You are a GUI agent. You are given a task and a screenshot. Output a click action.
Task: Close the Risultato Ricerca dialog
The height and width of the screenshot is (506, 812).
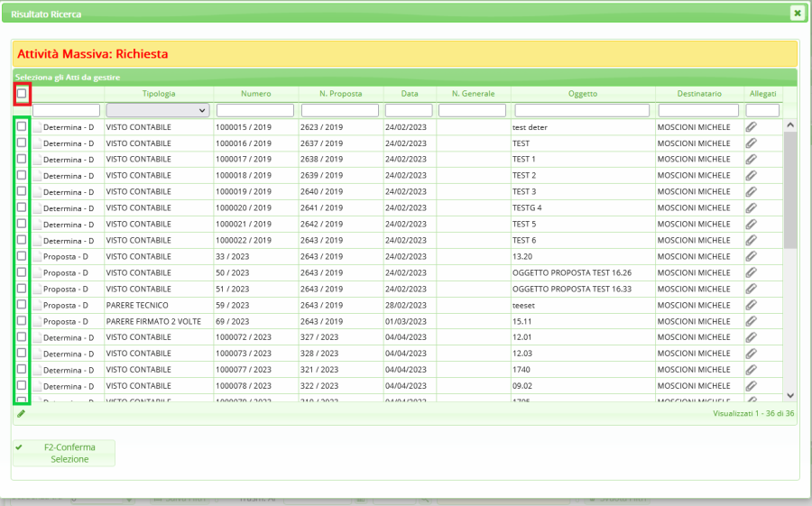tap(797, 13)
